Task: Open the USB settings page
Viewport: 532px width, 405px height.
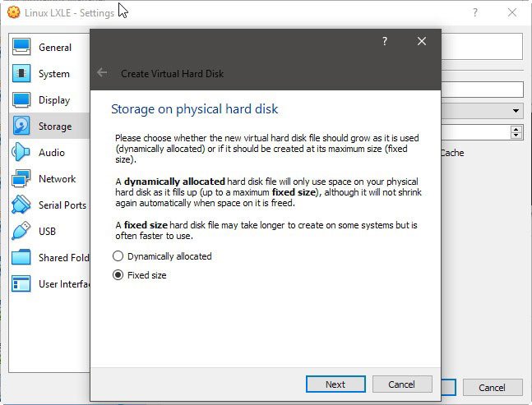Action: pos(47,232)
